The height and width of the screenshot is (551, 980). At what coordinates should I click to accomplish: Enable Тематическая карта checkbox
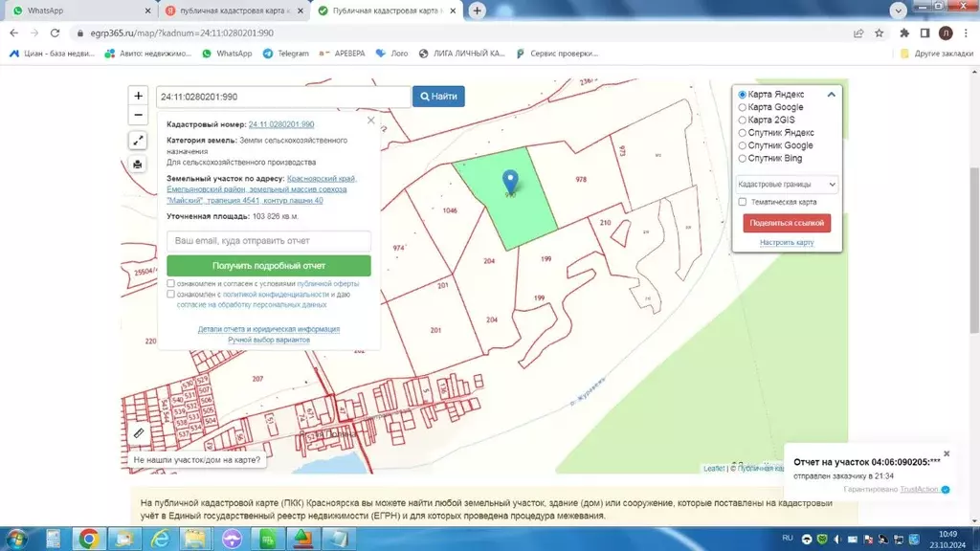(x=742, y=202)
